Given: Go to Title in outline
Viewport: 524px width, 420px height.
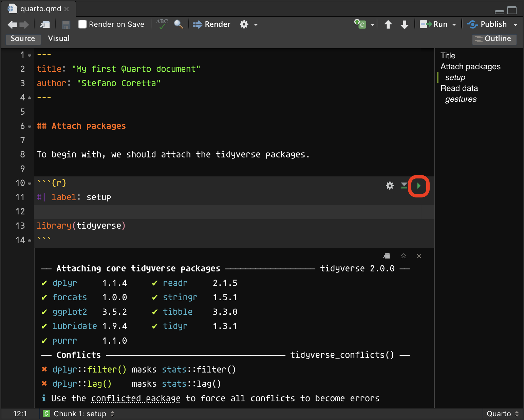Looking at the screenshot, I should (x=448, y=56).
